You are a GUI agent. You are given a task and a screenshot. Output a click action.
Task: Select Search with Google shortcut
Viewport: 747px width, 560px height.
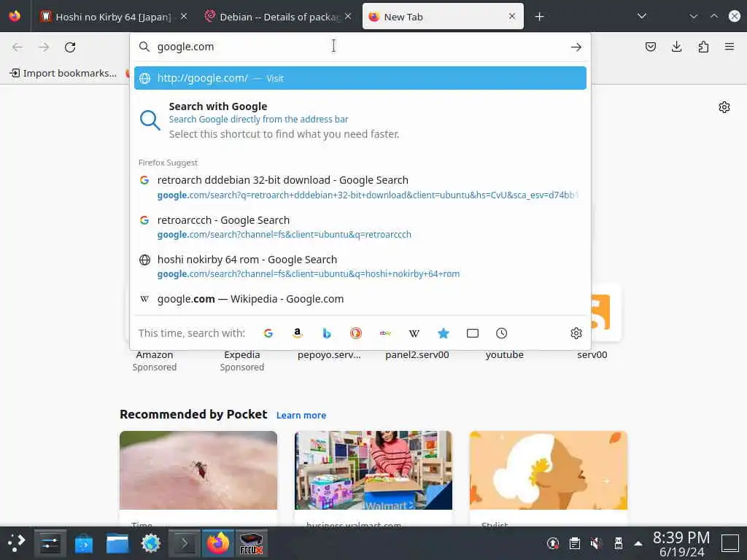pyautogui.click(x=360, y=120)
